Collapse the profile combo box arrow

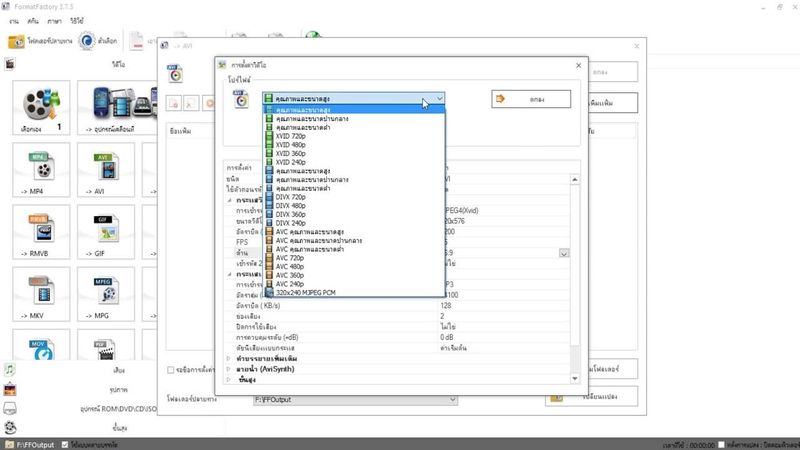coord(439,98)
